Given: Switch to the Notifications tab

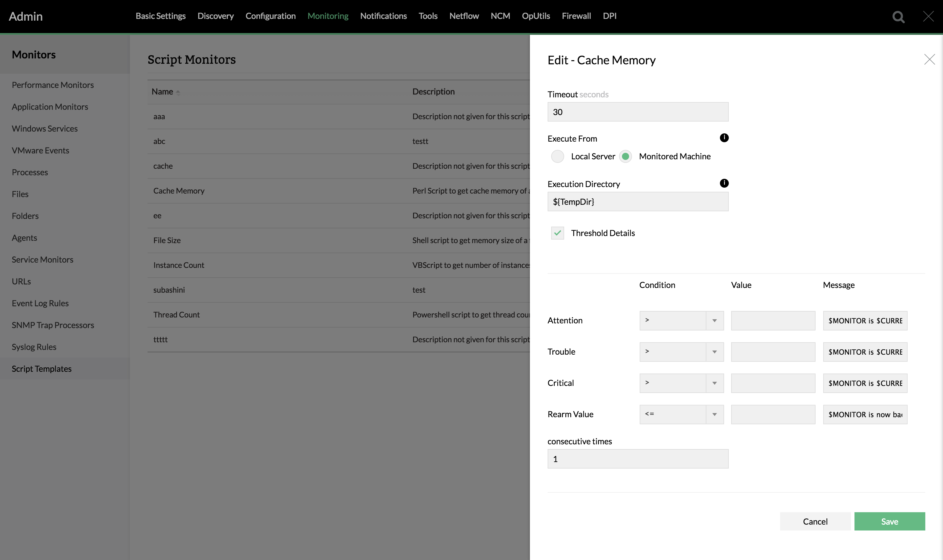Looking at the screenshot, I should (x=383, y=16).
